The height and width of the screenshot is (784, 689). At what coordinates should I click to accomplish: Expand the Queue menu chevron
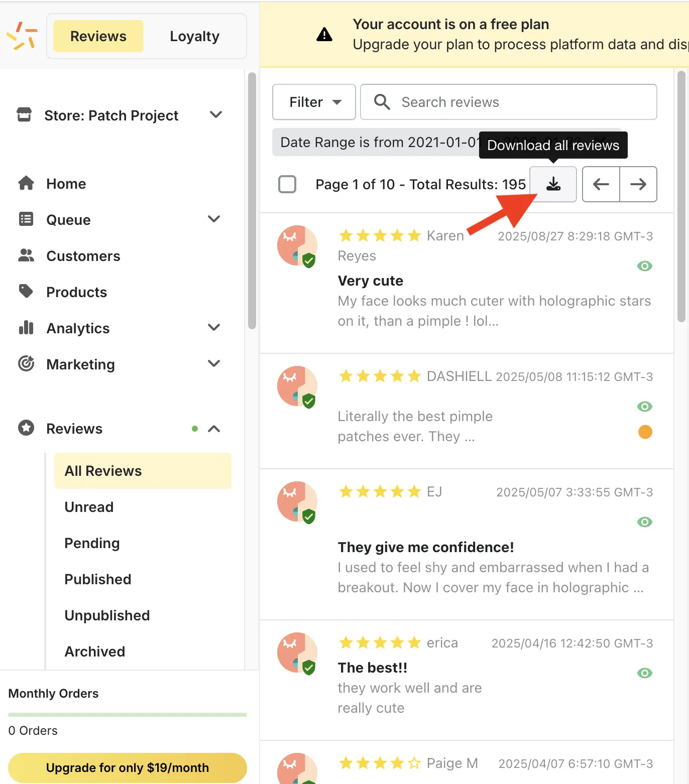tap(214, 219)
